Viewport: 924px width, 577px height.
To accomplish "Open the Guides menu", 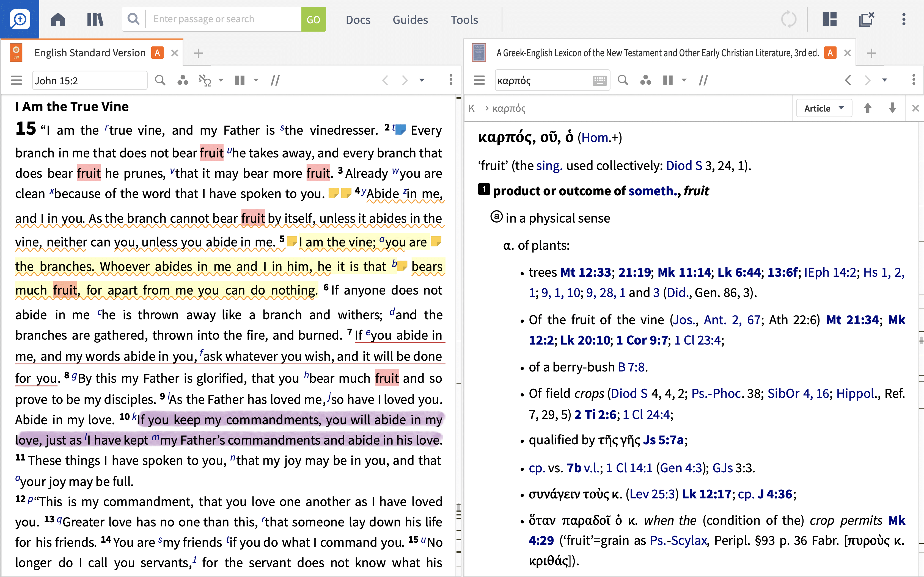I will [410, 20].
